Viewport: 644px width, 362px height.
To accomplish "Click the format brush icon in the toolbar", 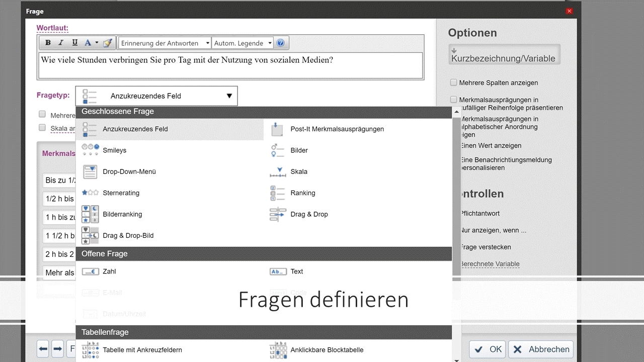I will pyautogui.click(x=108, y=43).
